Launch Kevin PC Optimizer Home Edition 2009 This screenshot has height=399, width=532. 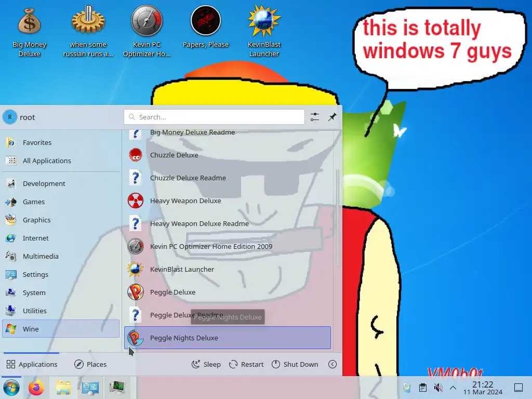[228, 247]
